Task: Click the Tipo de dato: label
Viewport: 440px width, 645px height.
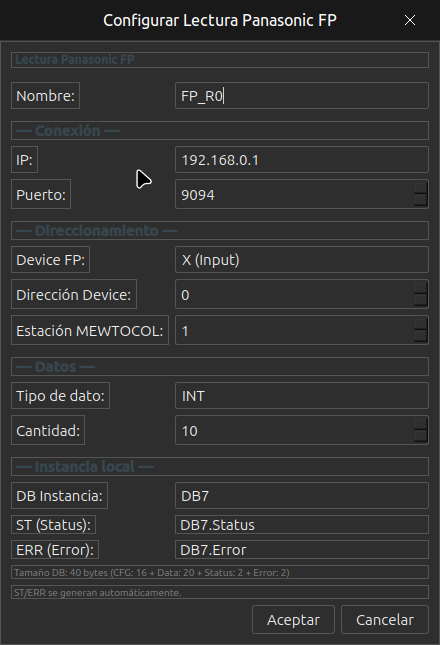Action: 60,396
